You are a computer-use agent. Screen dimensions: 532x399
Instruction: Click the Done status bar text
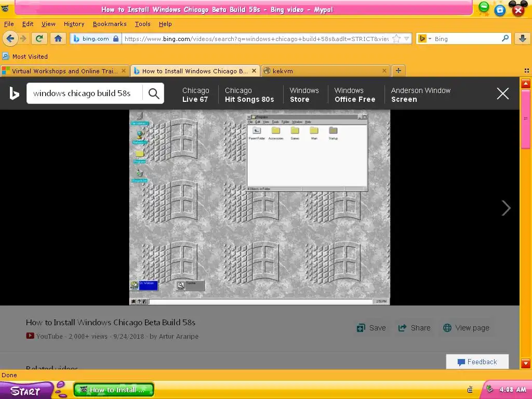[x=9, y=375]
